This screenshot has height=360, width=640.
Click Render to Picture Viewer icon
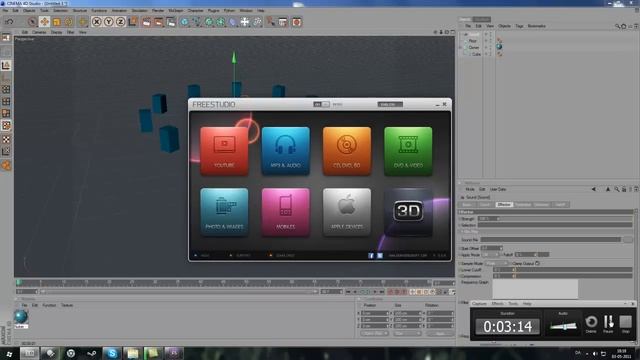[x=159, y=22]
